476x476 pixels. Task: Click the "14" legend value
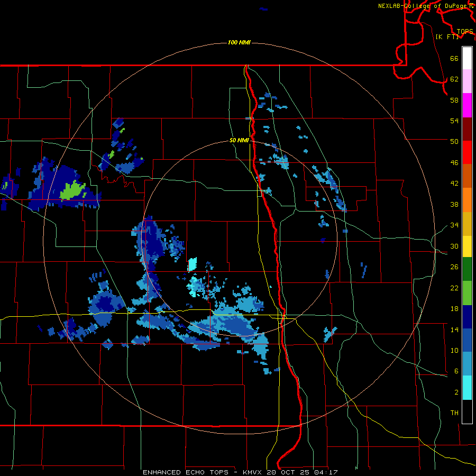(454, 330)
